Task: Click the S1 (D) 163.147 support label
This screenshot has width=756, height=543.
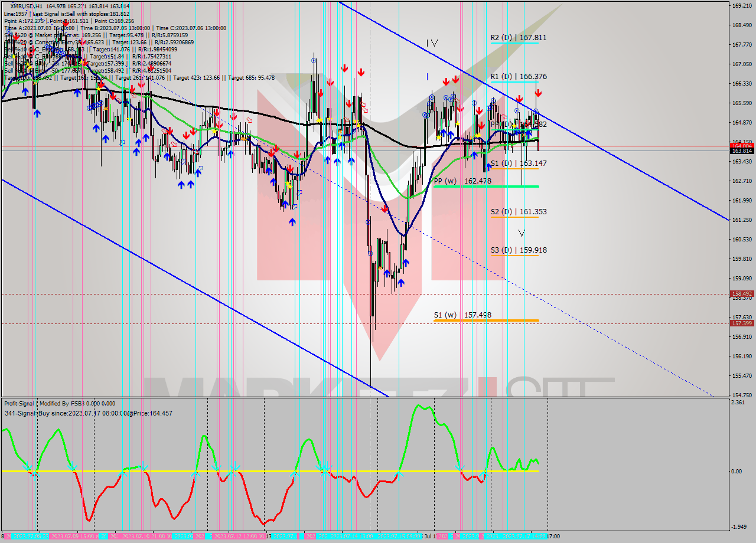Action: point(518,163)
